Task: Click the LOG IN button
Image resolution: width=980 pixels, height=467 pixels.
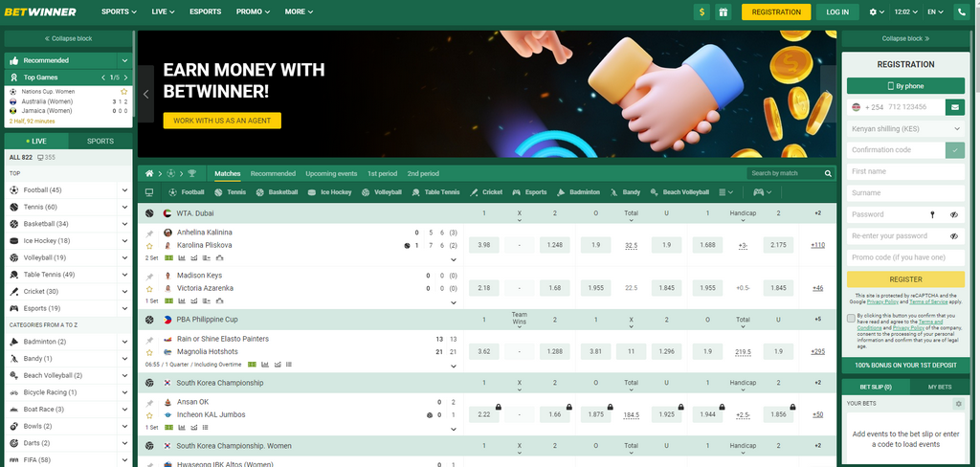Action: coord(837,11)
